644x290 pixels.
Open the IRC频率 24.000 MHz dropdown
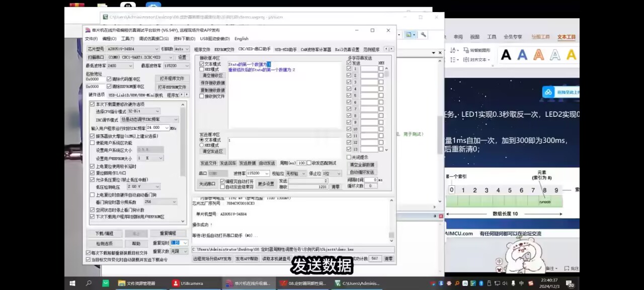(157, 128)
